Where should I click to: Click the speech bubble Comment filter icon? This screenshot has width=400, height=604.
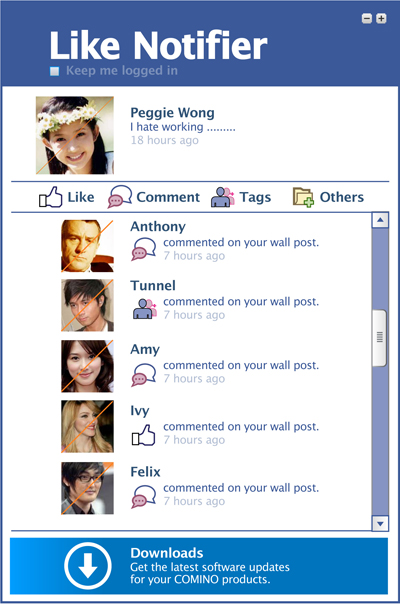[120, 196]
